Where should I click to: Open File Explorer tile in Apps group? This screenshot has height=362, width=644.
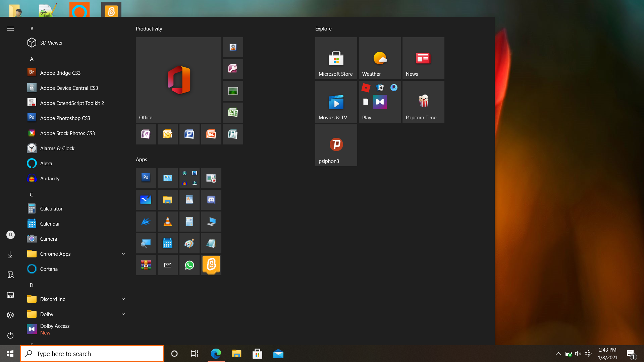[168, 200]
